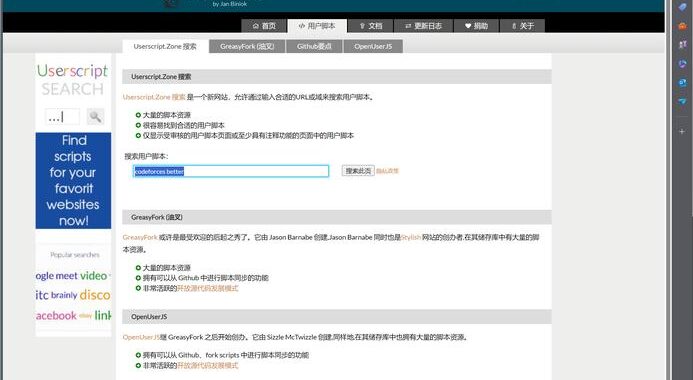Screen dimensions: 693x380
Task: Click popular search tag video
Action: (93, 275)
